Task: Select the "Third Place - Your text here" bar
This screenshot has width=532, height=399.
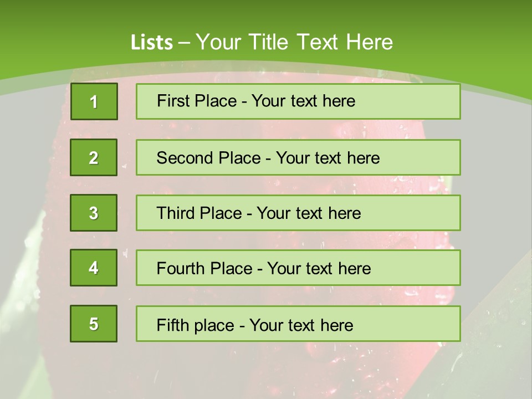Action: click(x=298, y=213)
